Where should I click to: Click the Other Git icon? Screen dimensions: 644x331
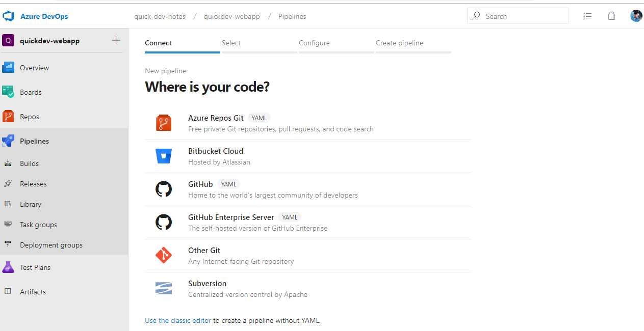pos(164,256)
